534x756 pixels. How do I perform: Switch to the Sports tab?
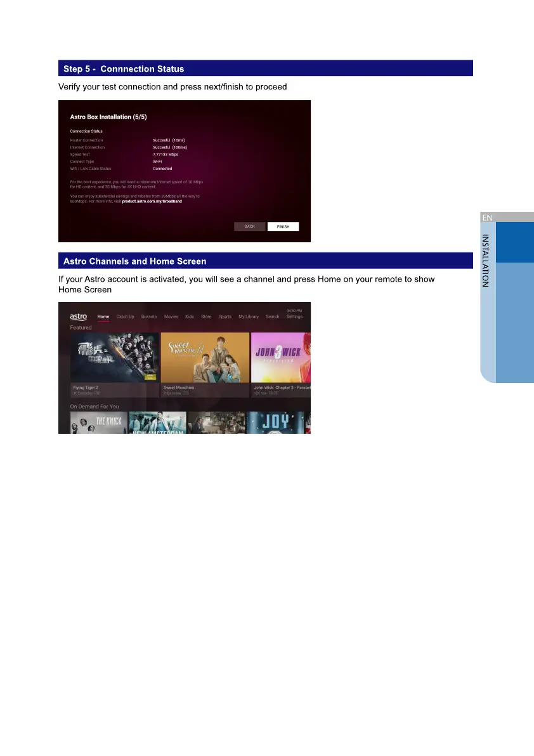[x=225, y=316]
